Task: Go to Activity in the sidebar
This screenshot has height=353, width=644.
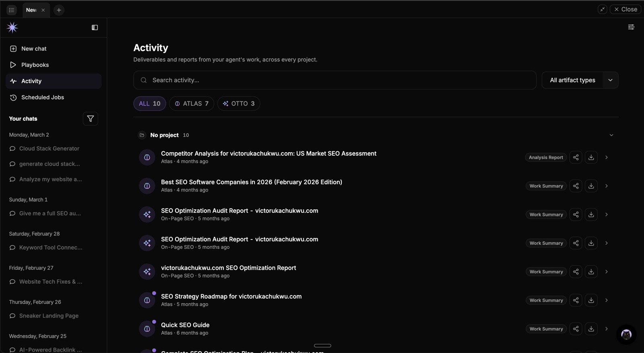Action: pyautogui.click(x=54, y=81)
